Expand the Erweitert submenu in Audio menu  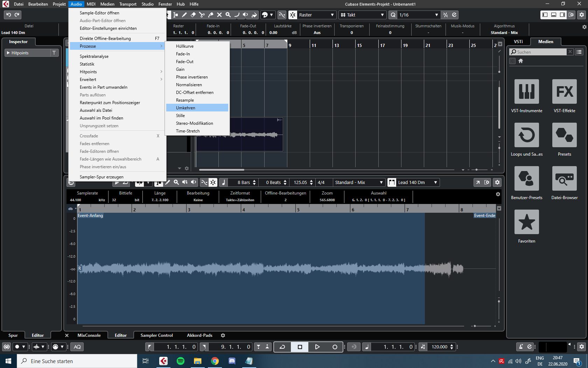pos(117,80)
